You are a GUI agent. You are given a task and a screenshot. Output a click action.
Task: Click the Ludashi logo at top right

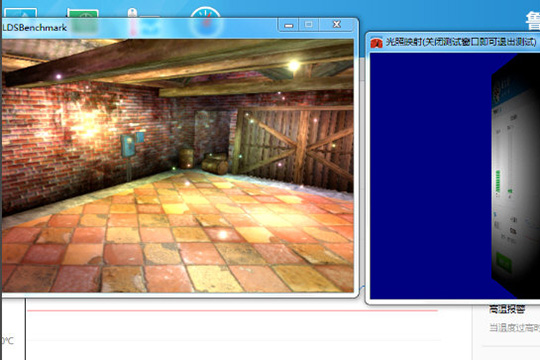point(532,21)
